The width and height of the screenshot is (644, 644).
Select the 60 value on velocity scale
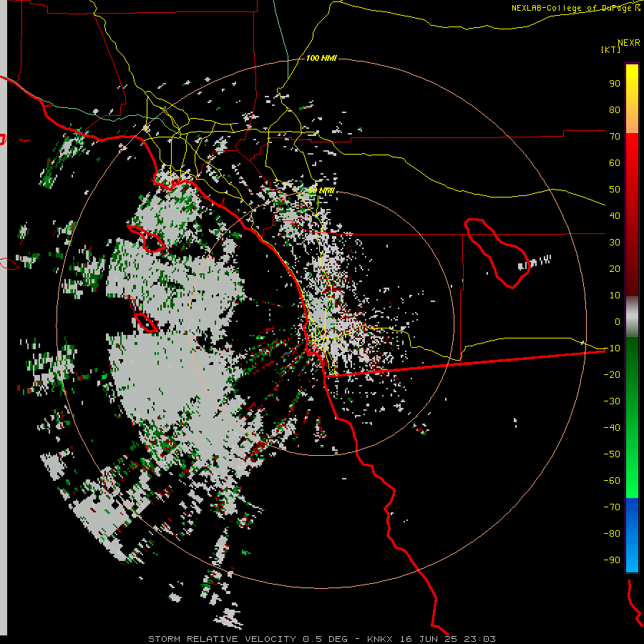point(615,163)
